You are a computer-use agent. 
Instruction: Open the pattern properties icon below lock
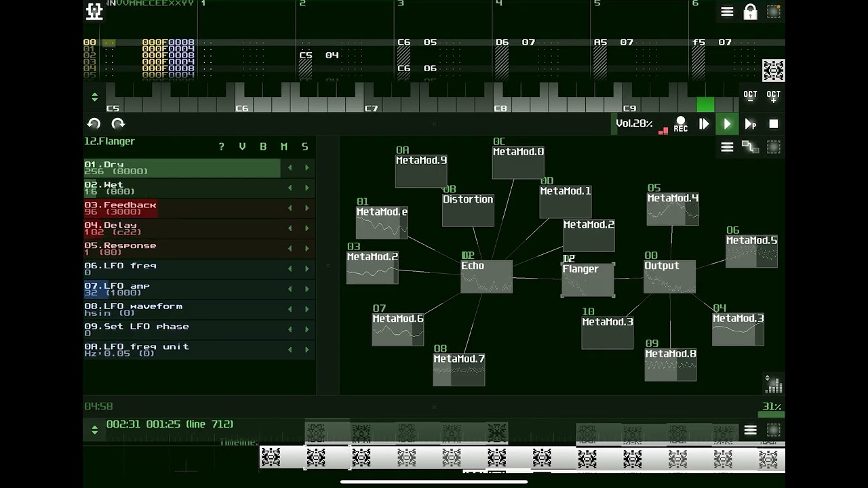[774, 70]
